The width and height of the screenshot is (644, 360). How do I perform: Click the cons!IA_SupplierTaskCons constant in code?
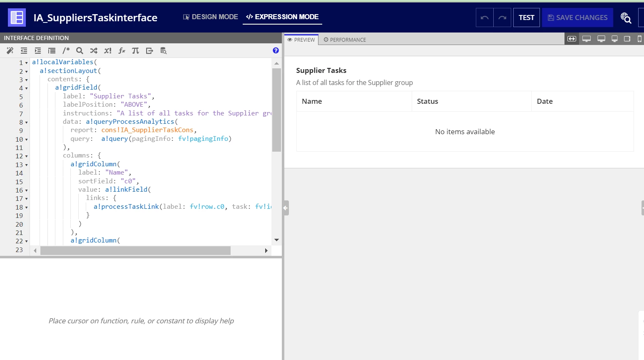[147, 130]
